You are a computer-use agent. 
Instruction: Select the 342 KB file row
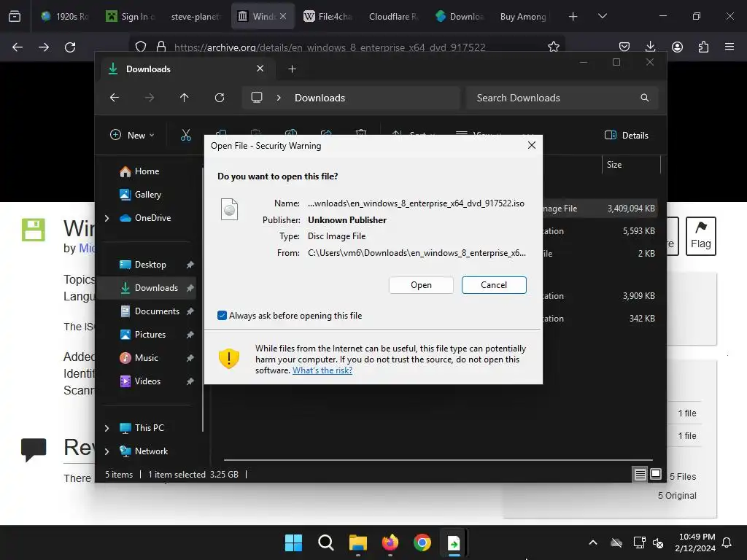point(600,318)
